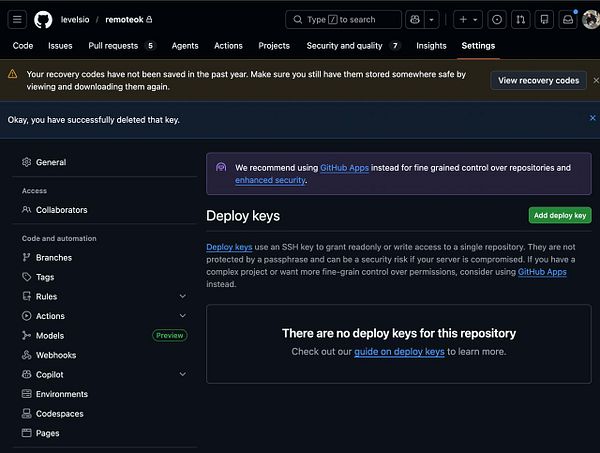This screenshot has width=600, height=453.
Task: Click the sidebar Copilot icon
Action: pos(26,374)
